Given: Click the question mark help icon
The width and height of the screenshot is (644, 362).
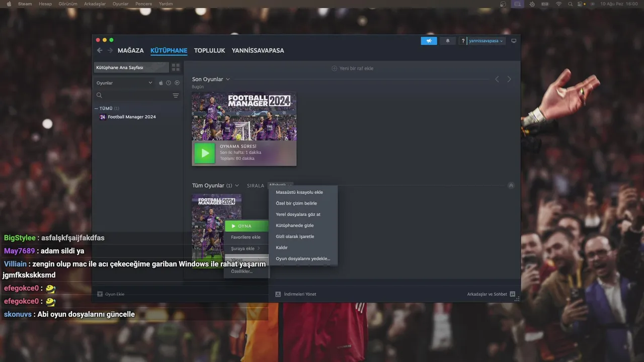Looking at the screenshot, I should (x=463, y=41).
